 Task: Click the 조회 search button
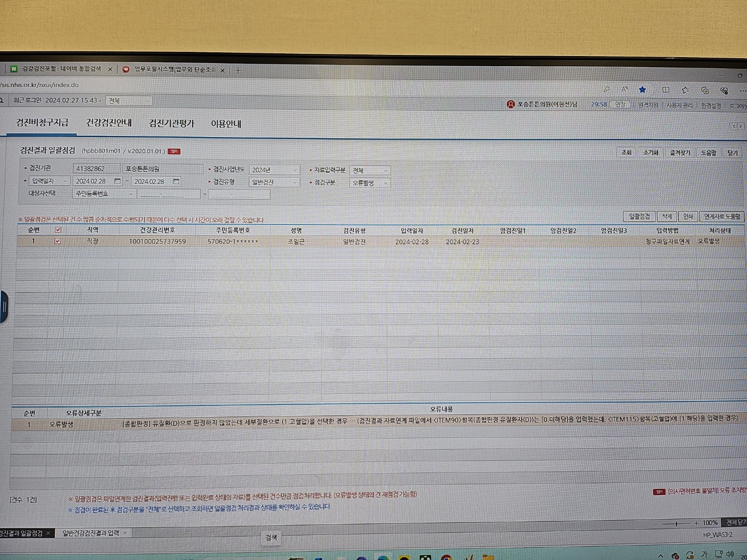coord(626,152)
